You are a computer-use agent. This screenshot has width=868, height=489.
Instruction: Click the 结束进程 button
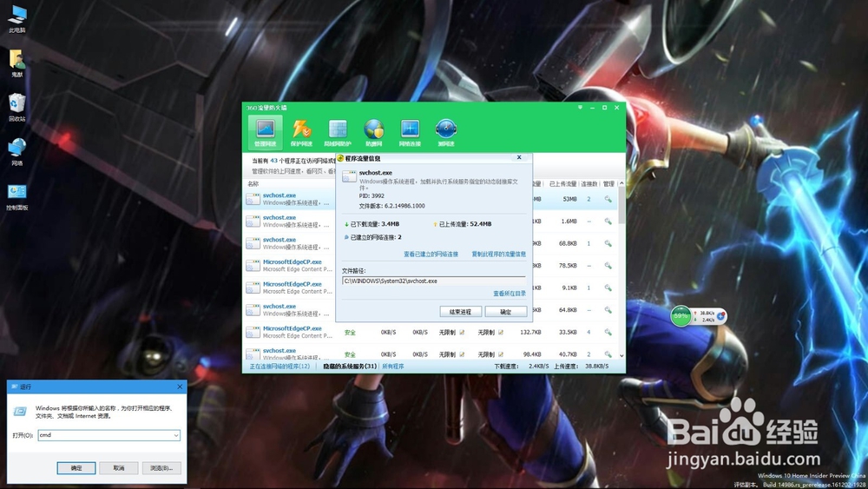click(x=461, y=312)
